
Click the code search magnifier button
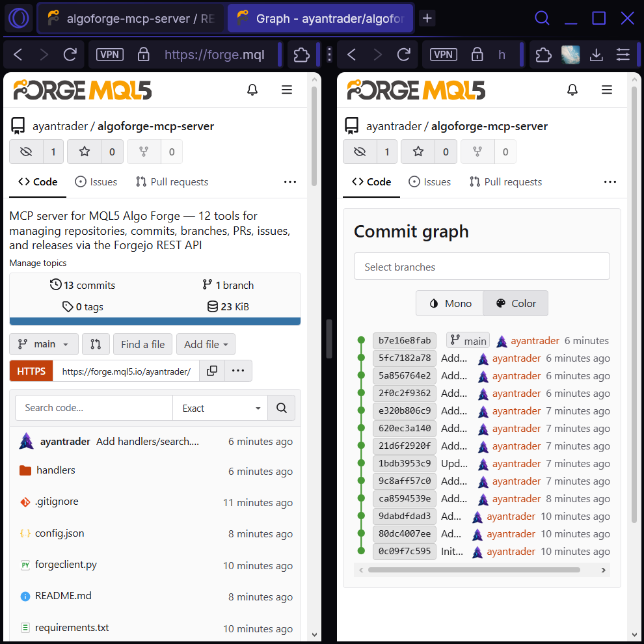pyautogui.click(x=281, y=408)
